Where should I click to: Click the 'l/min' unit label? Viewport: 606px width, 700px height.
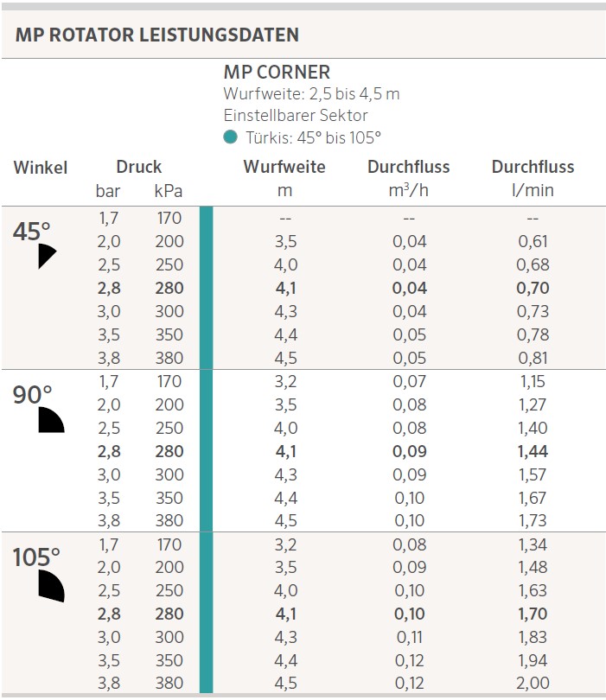[533, 190]
